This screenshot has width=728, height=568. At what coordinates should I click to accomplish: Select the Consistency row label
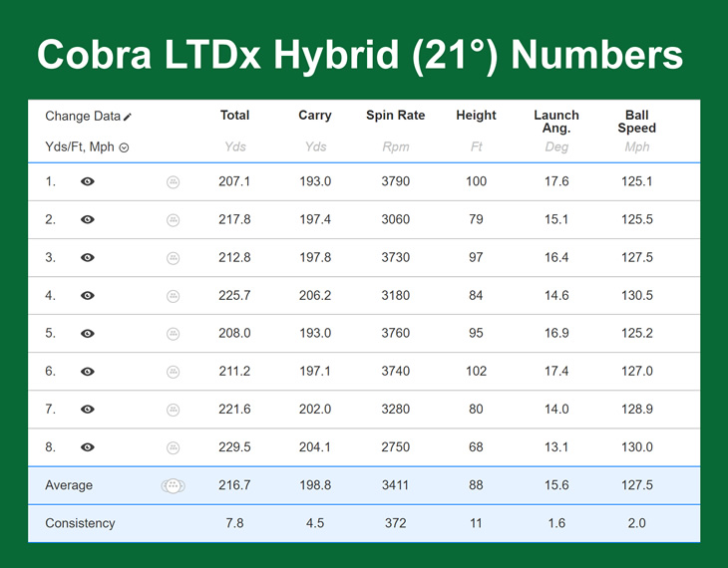pos(80,523)
